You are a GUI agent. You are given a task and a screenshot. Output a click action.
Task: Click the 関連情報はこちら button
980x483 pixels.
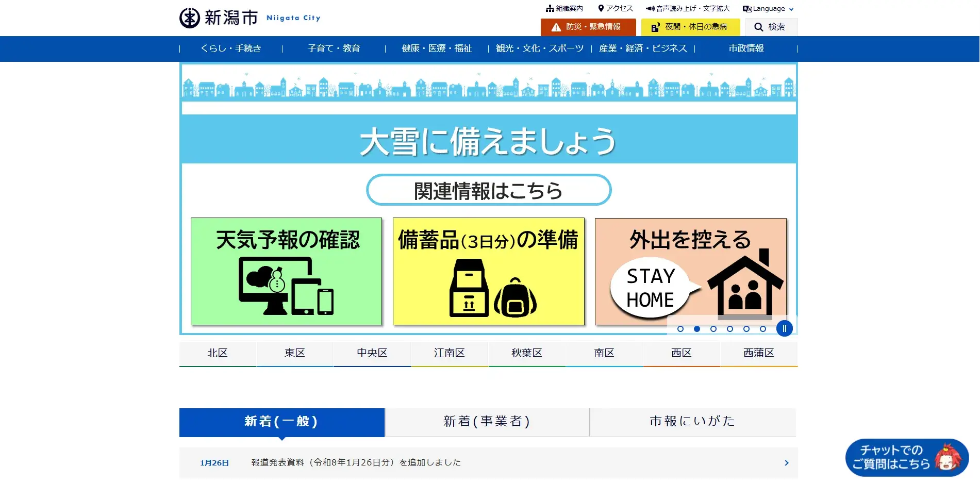pos(488,190)
